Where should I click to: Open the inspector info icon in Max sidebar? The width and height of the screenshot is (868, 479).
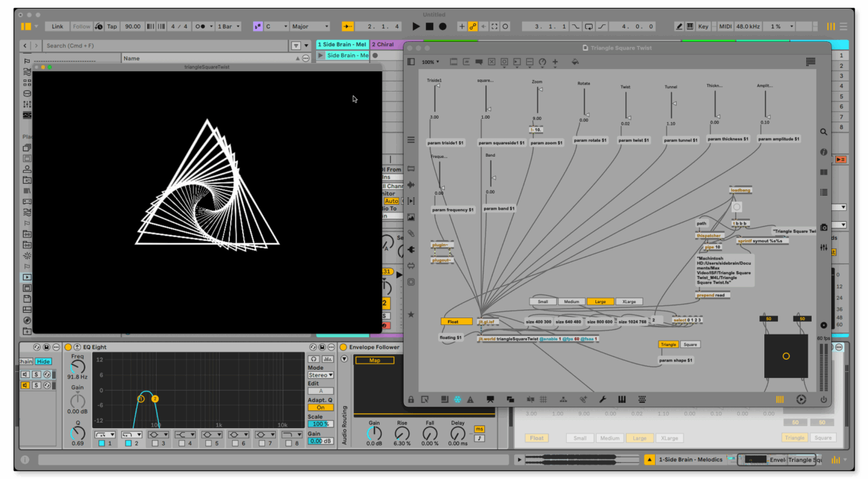click(824, 152)
